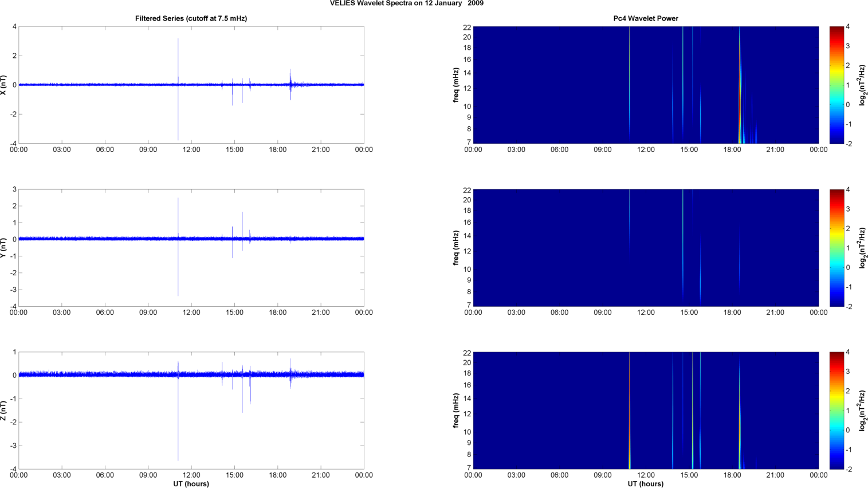
Task: Click the "-3" tick on the Z (nT) axis
Action: pos(13,446)
